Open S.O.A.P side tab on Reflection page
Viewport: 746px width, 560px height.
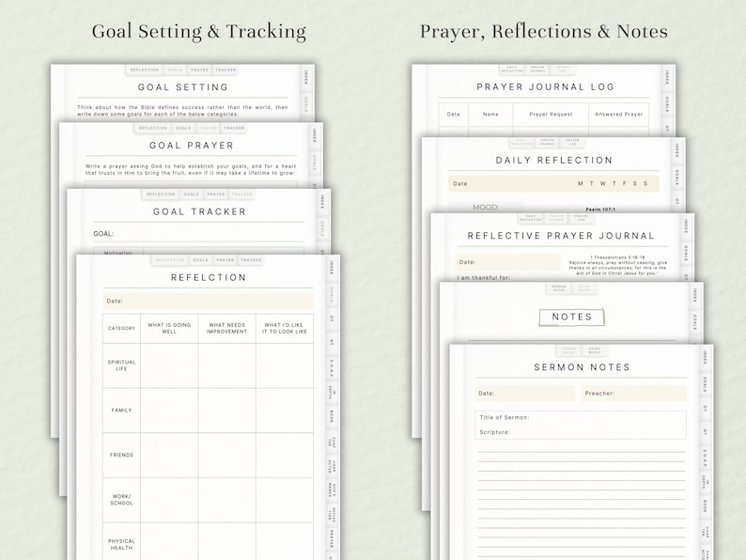coord(332,366)
